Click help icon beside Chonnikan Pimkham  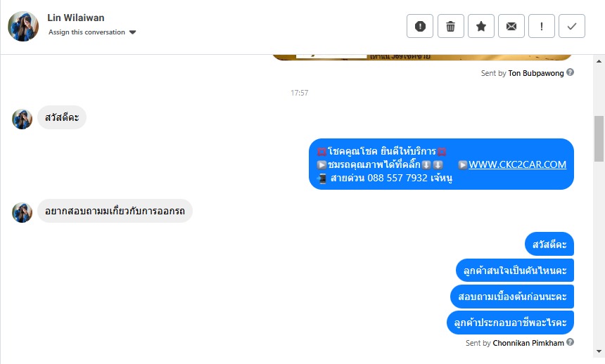[570, 342]
